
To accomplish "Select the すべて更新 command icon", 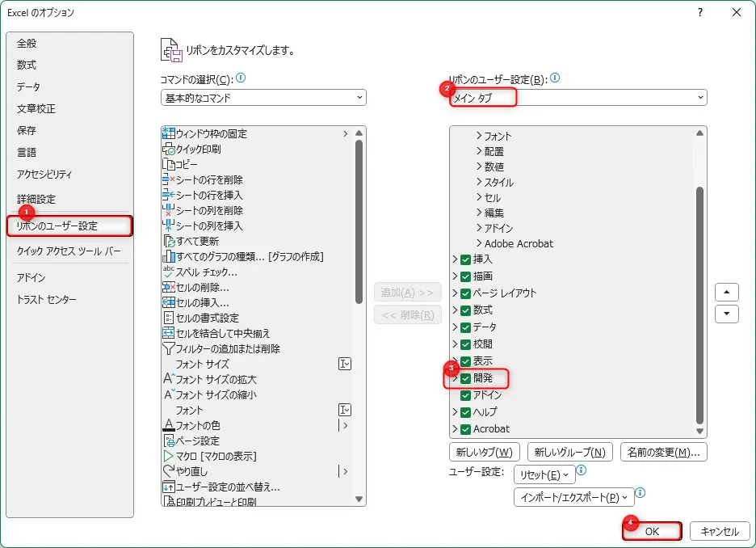I will pos(169,241).
